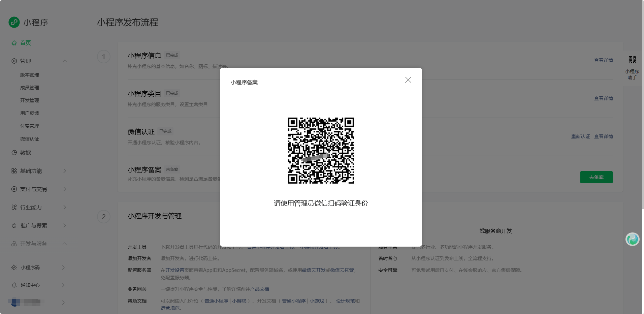Click the QR code image in dialog

(x=321, y=151)
